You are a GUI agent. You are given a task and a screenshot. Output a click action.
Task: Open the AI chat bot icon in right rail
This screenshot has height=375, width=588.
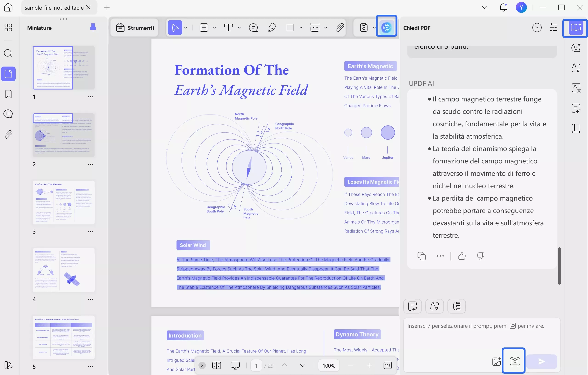576,47
